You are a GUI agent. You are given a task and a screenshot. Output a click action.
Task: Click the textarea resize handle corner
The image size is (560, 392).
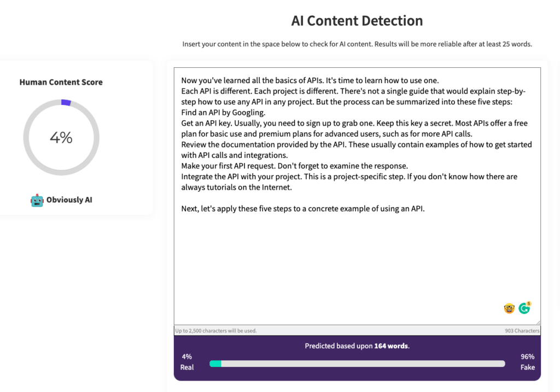point(538,322)
